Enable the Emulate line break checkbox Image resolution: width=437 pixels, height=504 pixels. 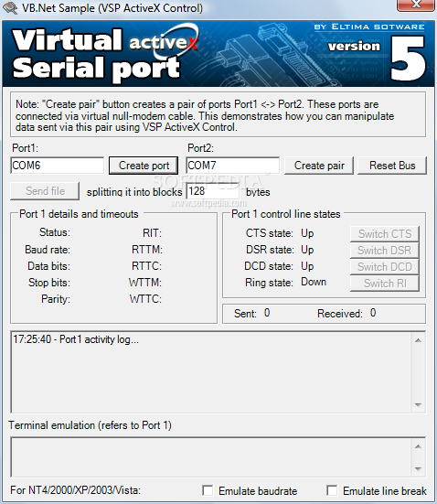coord(332,491)
